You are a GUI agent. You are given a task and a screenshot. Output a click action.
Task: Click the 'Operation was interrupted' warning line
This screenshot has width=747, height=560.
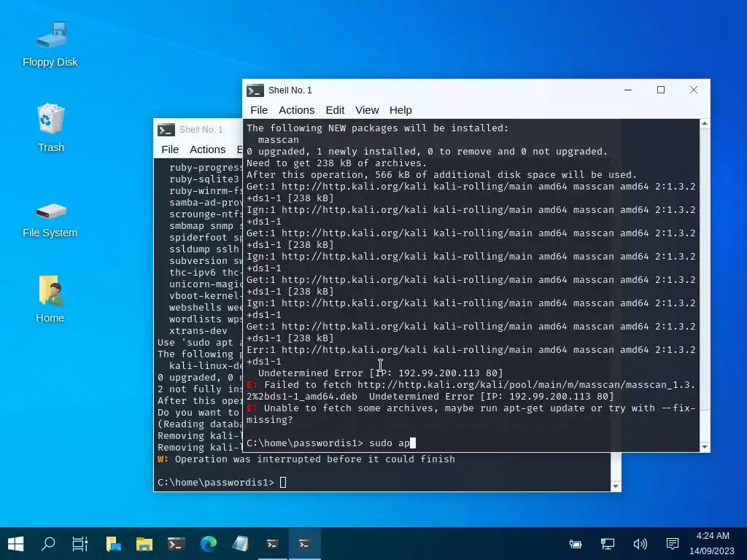click(x=306, y=459)
